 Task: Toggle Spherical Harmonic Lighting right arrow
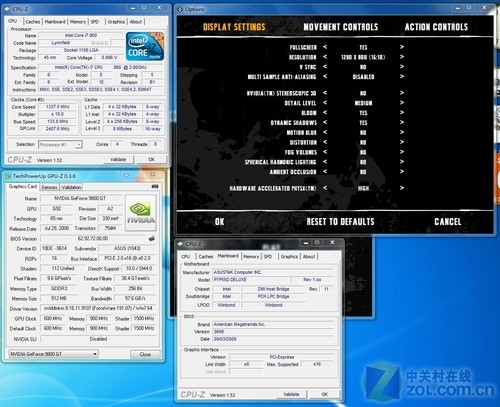click(402, 162)
